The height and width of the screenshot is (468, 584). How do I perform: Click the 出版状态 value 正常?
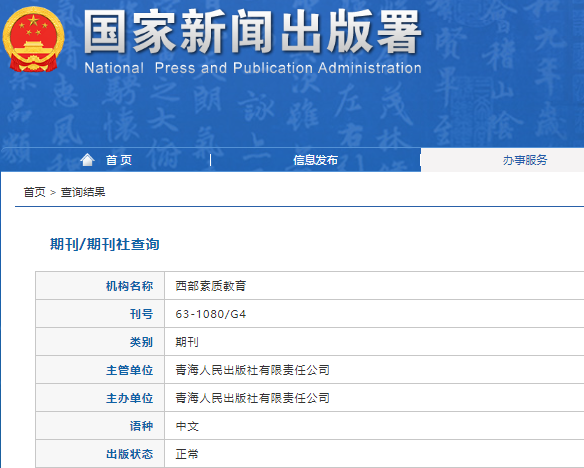(x=187, y=454)
